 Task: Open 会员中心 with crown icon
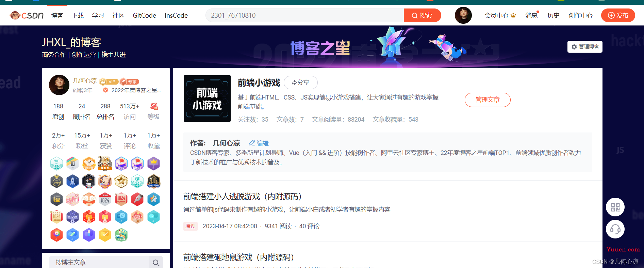point(500,15)
